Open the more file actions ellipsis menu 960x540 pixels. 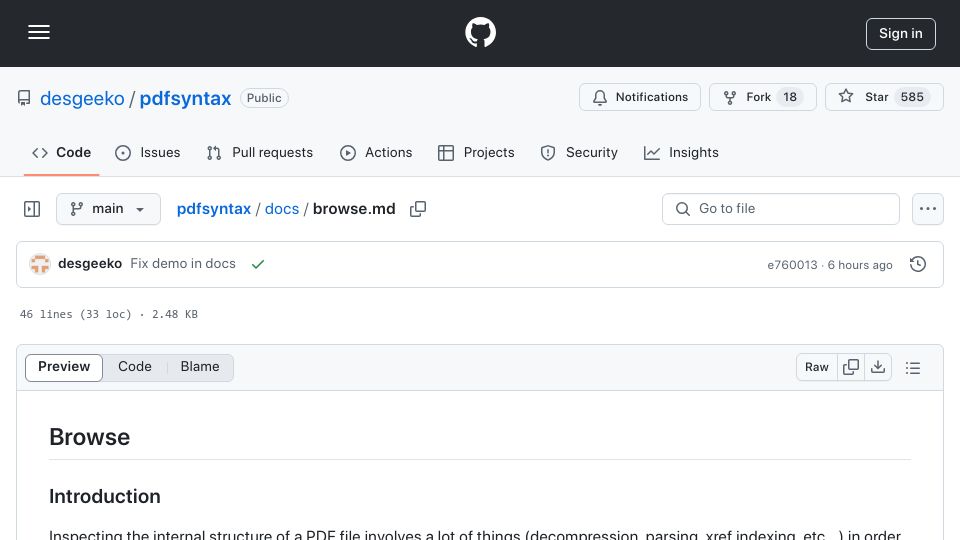coord(928,209)
